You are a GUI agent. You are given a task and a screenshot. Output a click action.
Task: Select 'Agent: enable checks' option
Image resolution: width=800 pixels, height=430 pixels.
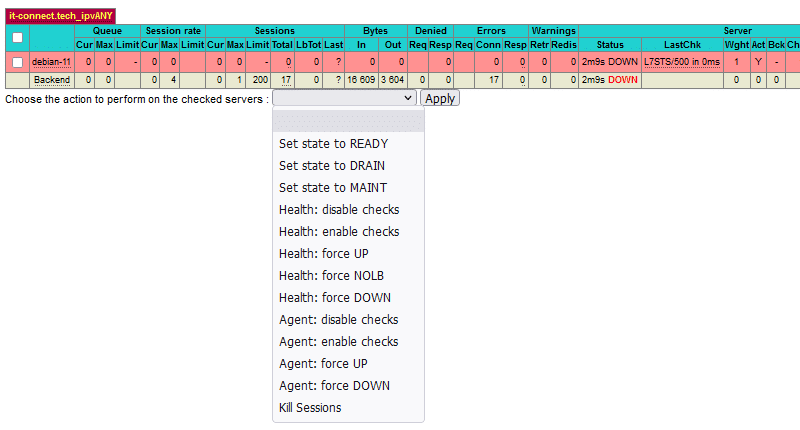[338, 342]
